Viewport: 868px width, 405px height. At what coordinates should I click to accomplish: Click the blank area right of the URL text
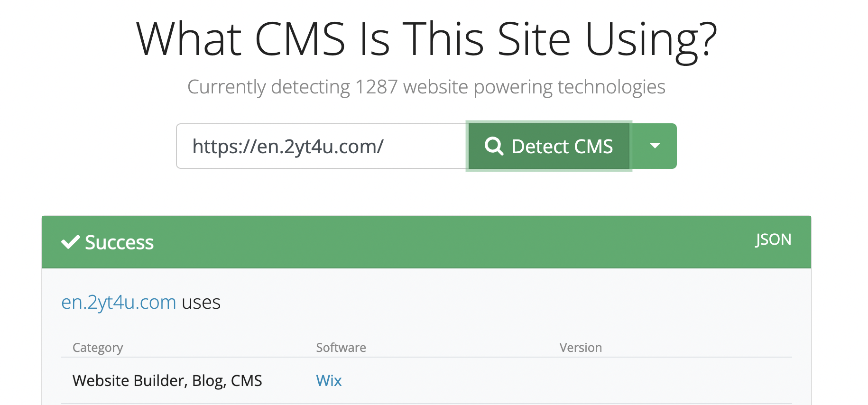click(x=427, y=147)
